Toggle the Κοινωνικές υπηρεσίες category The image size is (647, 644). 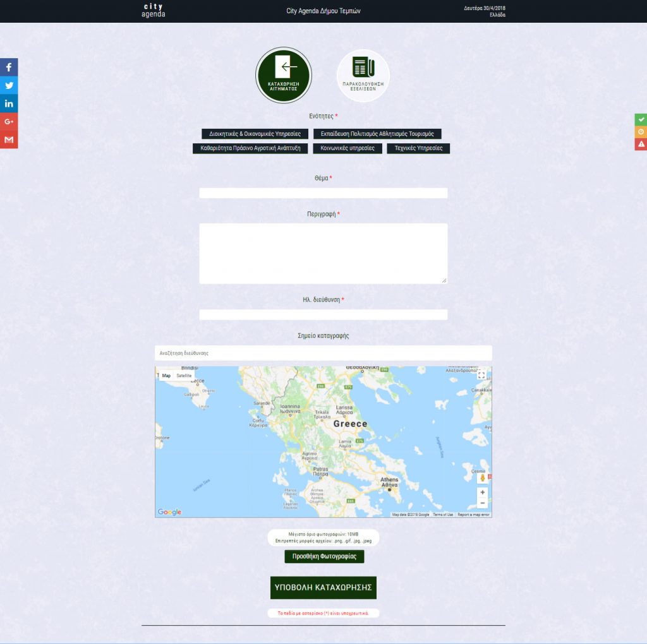click(x=347, y=148)
